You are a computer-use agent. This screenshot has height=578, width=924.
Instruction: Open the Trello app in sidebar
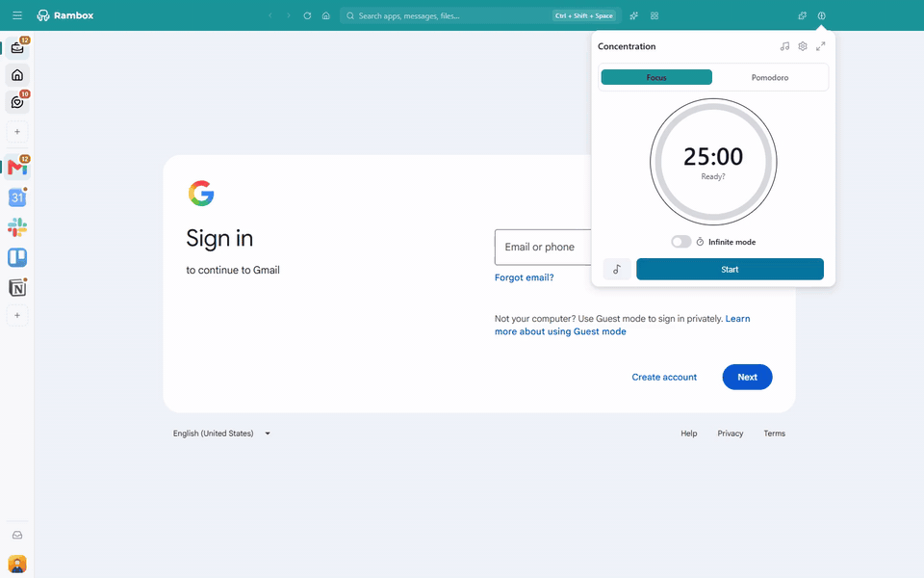point(17,258)
